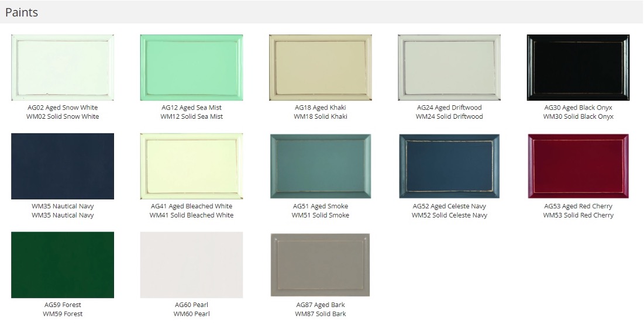Click the label AG51 Aged Smoke
Image resolution: width=644 pixels, height=331 pixels.
pos(321,206)
